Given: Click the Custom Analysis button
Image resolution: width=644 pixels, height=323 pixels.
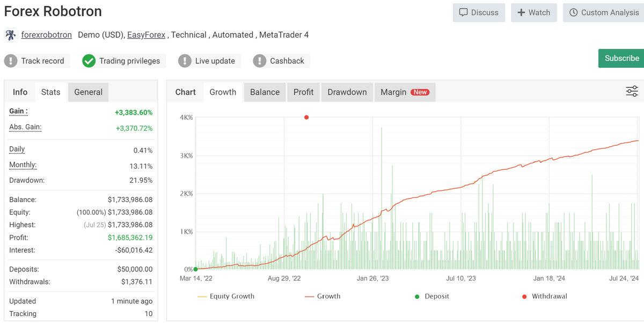Looking at the screenshot, I should [x=603, y=12].
